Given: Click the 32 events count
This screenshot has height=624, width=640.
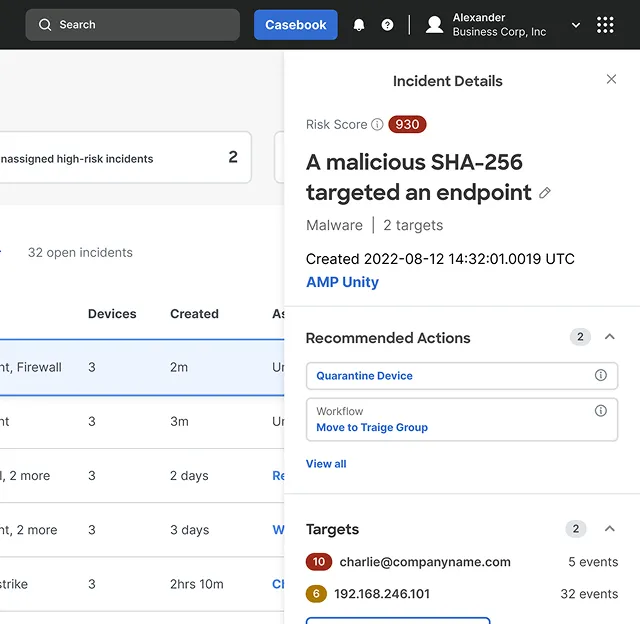Looking at the screenshot, I should click(x=589, y=594).
